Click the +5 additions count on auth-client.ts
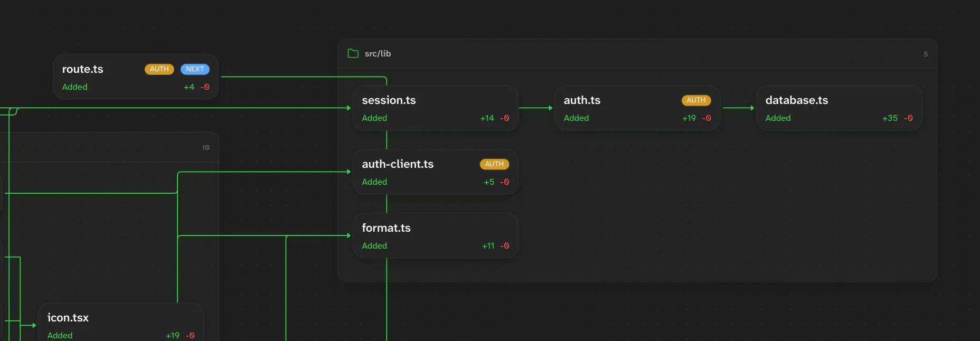Viewport: 980px width, 341px height. point(489,182)
